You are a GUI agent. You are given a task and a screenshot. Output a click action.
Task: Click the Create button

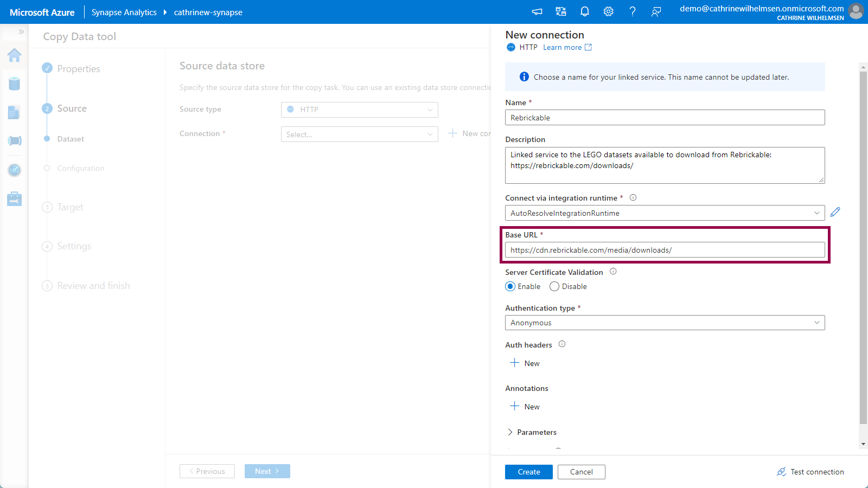click(x=528, y=472)
